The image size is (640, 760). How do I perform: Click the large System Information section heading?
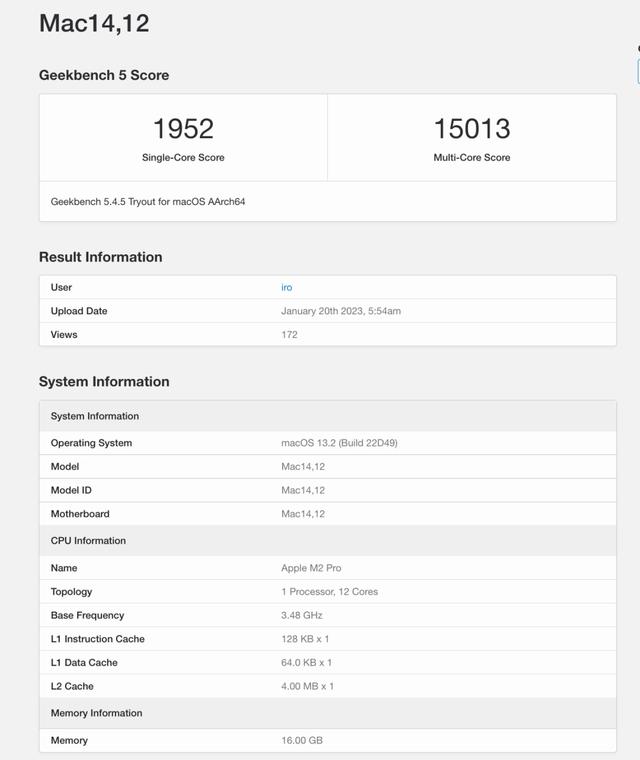click(104, 381)
